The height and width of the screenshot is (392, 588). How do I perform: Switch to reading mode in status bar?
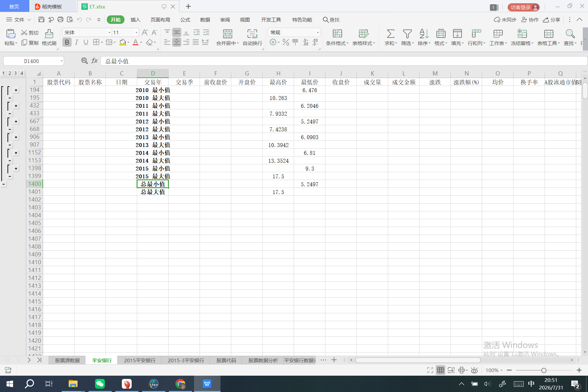462,370
